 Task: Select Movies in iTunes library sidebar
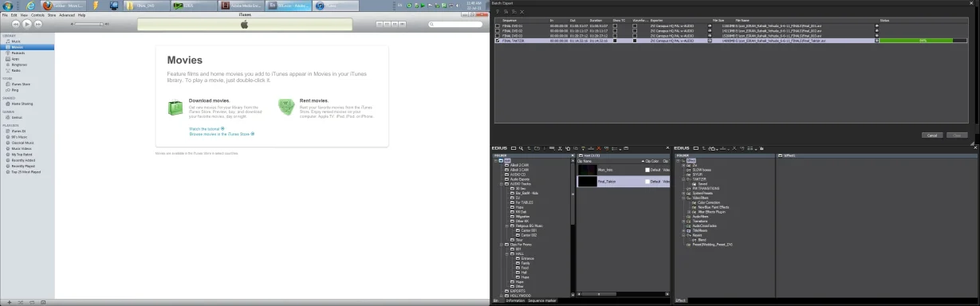(27, 47)
